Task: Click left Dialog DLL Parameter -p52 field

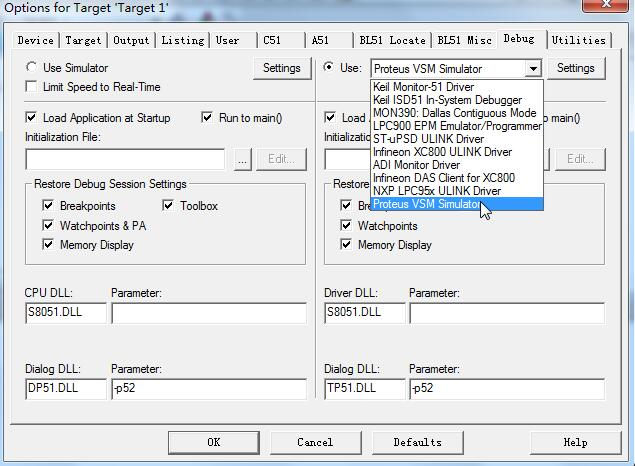Action: click(x=209, y=389)
